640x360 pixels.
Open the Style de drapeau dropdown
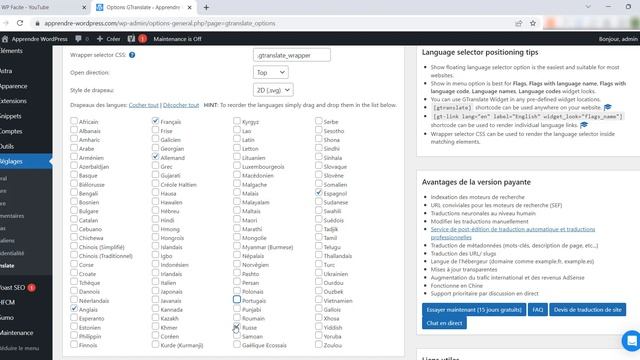tap(273, 90)
